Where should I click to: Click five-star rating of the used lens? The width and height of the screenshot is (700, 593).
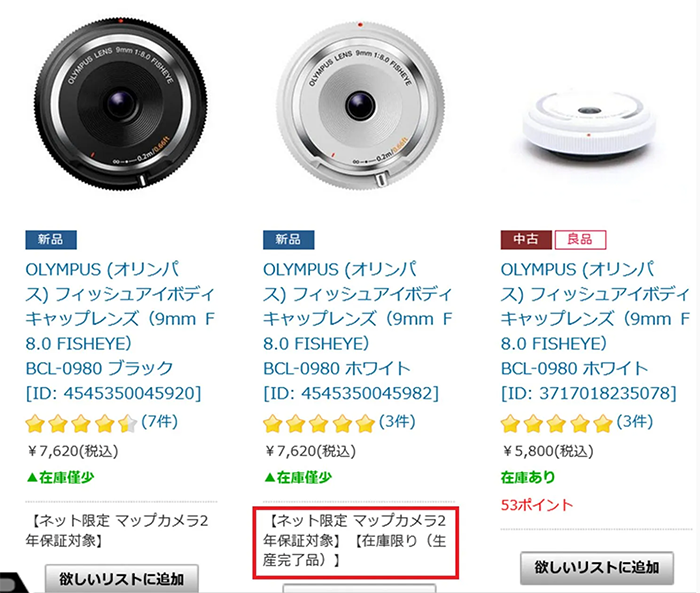556,423
